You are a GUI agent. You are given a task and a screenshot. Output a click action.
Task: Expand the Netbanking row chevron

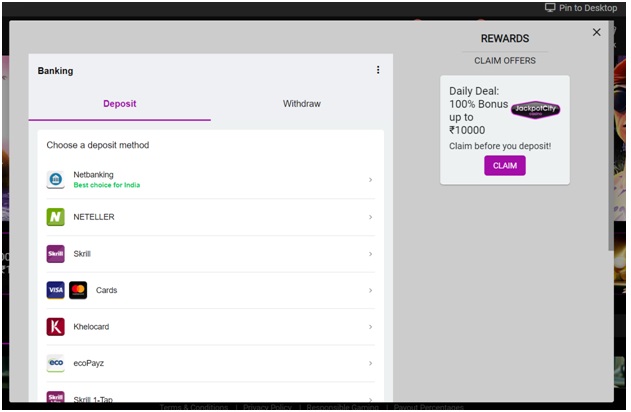point(370,180)
